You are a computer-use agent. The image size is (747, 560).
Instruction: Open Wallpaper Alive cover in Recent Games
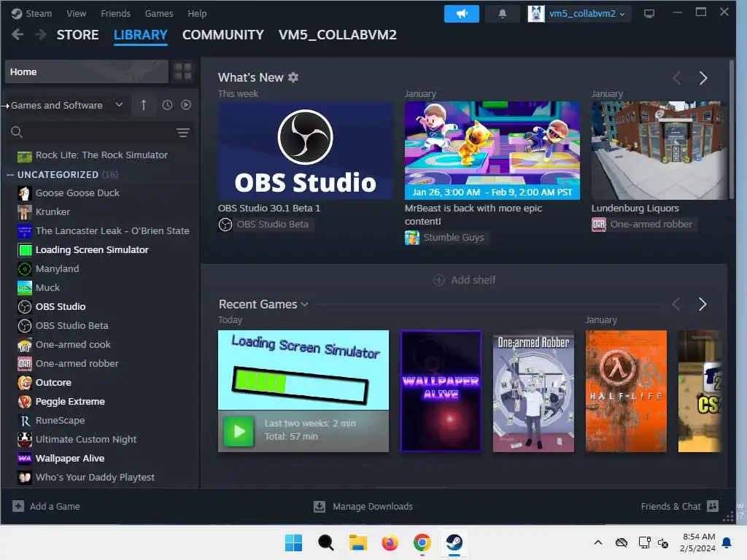click(441, 391)
